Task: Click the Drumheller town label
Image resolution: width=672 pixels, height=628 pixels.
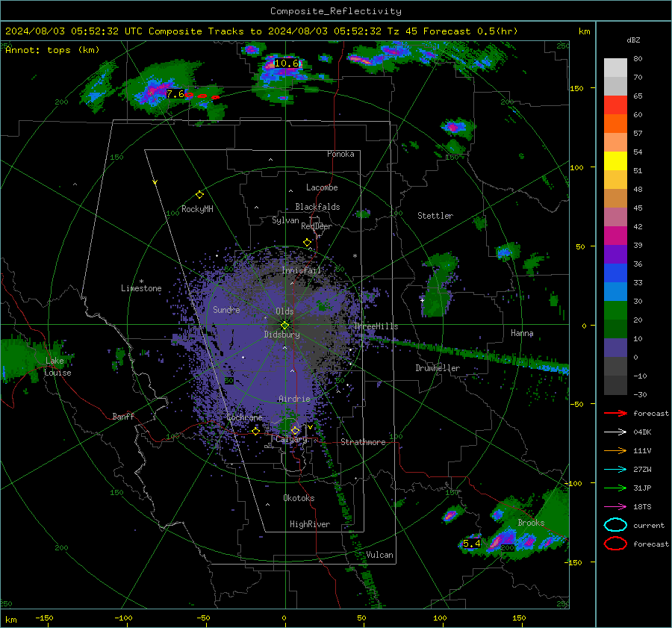Action: 438,368
